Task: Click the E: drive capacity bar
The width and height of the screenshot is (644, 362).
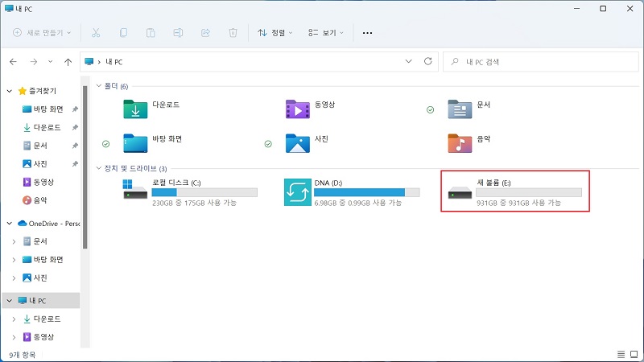Action: click(529, 192)
